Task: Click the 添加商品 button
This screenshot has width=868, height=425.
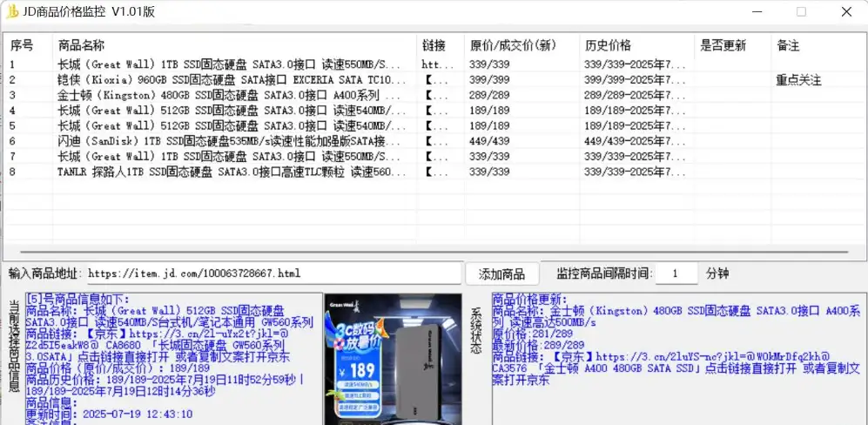Action: point(501,273)
